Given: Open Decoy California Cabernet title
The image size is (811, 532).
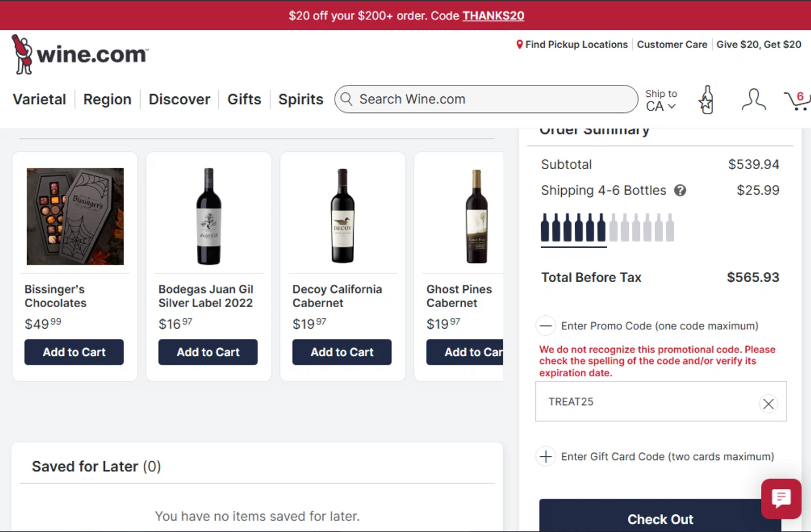Looking at the screenshot, I should [337, 296].
